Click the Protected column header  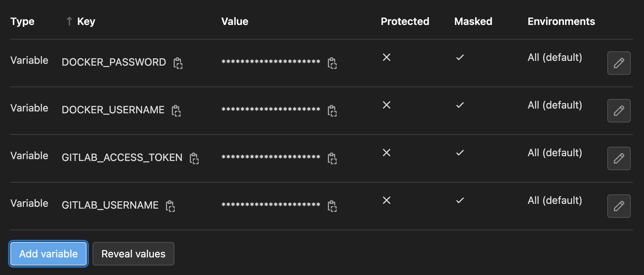click(405, 21)
